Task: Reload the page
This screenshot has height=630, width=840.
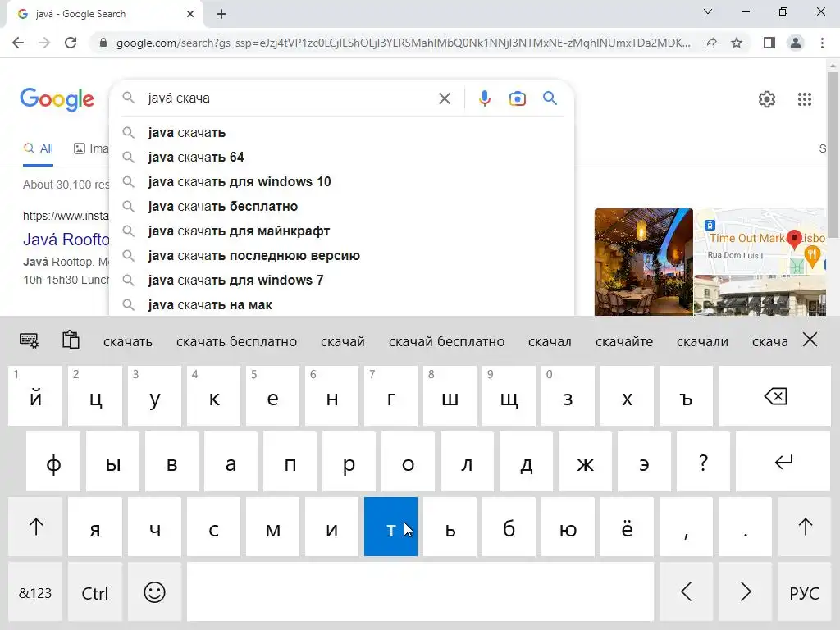Action: [71, 43]
